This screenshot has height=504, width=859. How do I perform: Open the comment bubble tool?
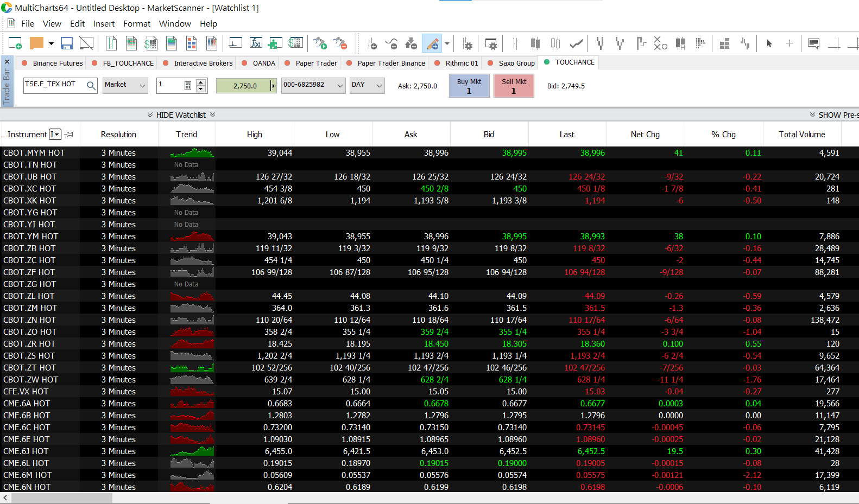(813, 43)
